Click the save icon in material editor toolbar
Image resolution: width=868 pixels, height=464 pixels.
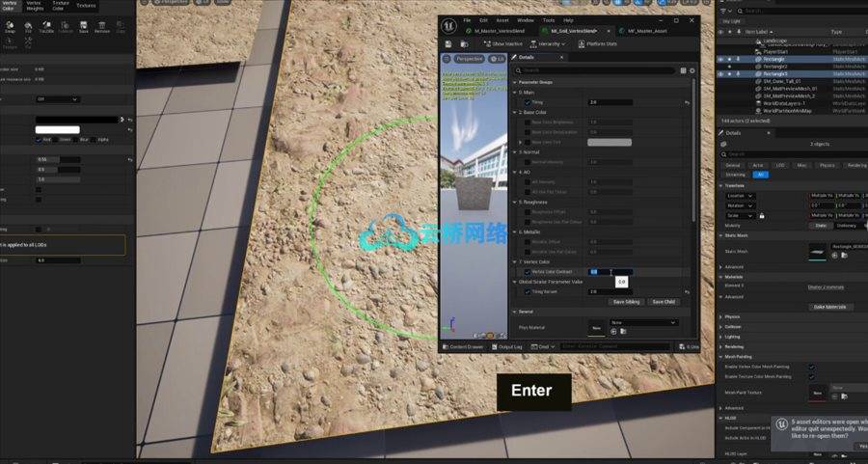pyautogui.click(x=448, y=44)
